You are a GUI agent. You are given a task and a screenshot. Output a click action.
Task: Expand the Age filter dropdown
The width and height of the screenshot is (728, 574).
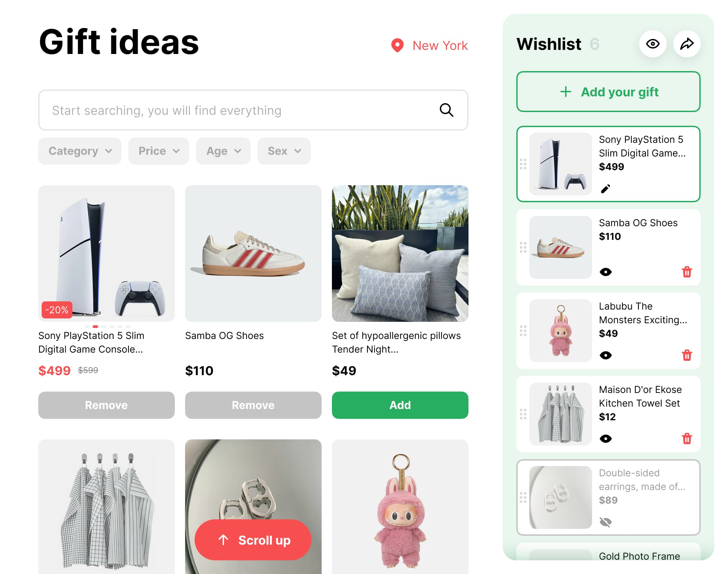click(x=223, y=151)
